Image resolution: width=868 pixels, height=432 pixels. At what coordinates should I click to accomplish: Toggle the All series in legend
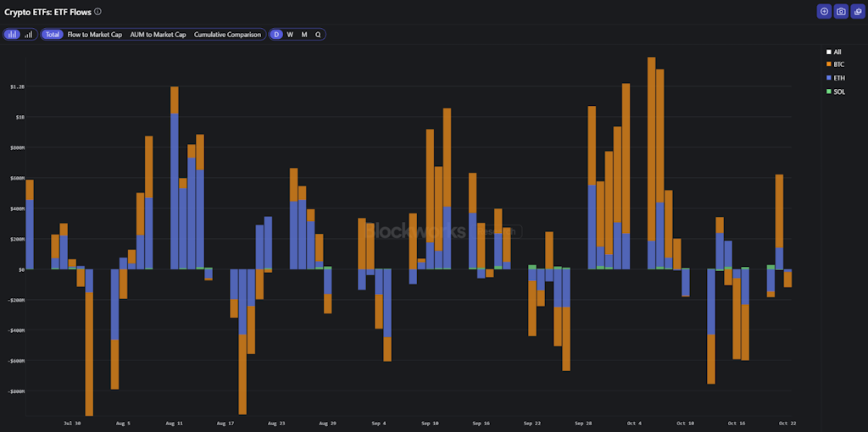(837, 52)
